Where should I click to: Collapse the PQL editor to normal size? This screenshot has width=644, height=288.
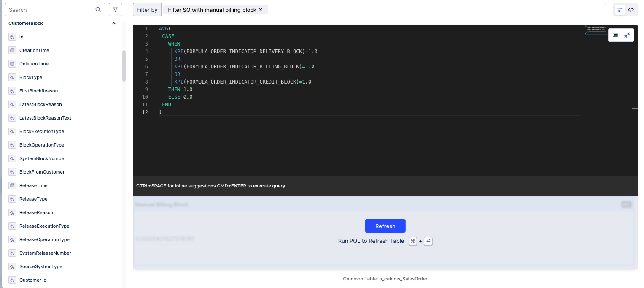click(627, 35)
